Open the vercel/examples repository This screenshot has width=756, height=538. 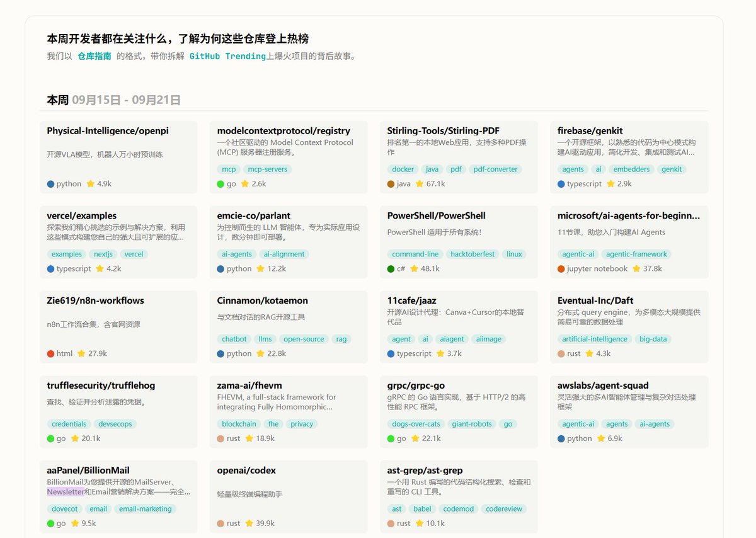point(82,216)
